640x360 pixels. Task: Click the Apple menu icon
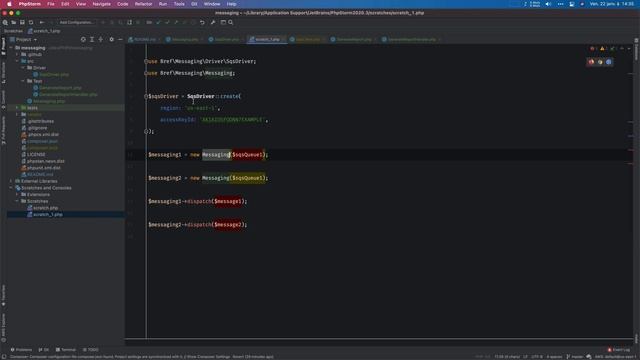[x=9, y=4]
